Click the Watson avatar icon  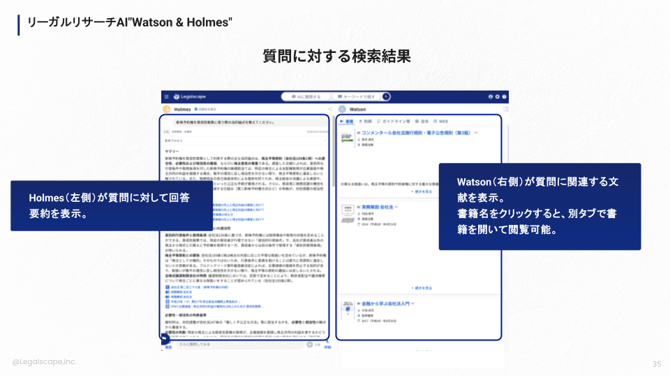[342, 109]
